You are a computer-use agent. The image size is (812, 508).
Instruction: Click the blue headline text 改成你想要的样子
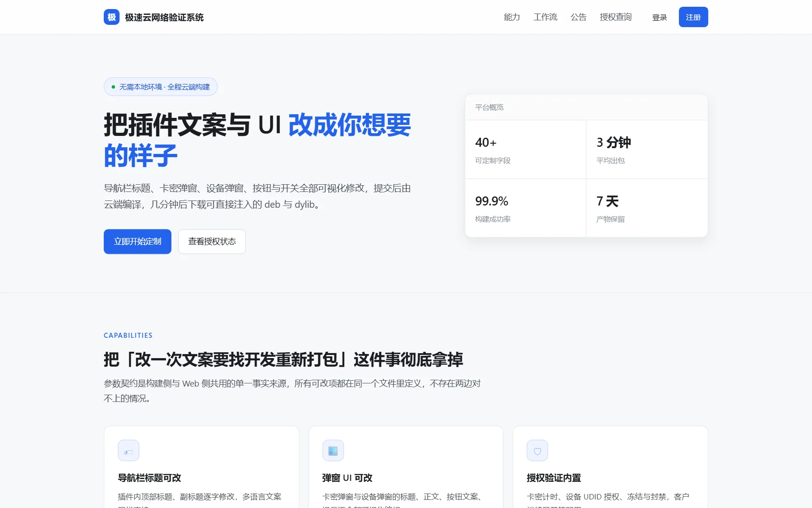tap(257, 140)
